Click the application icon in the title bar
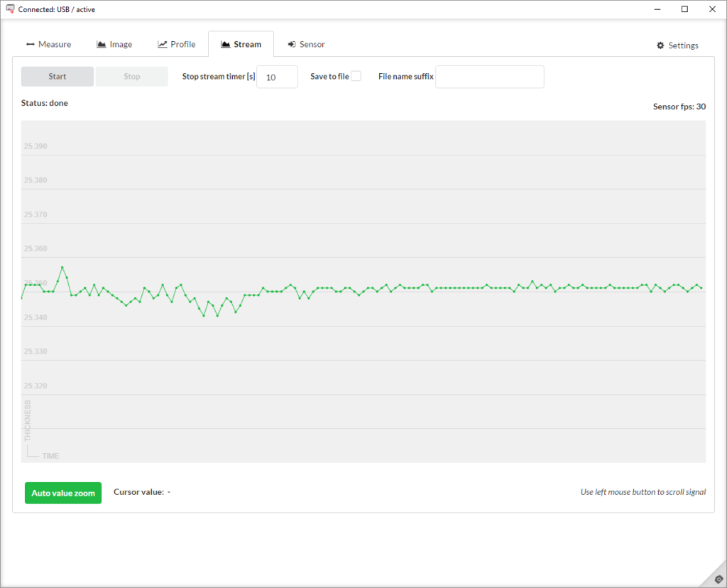 pos(10,9)
